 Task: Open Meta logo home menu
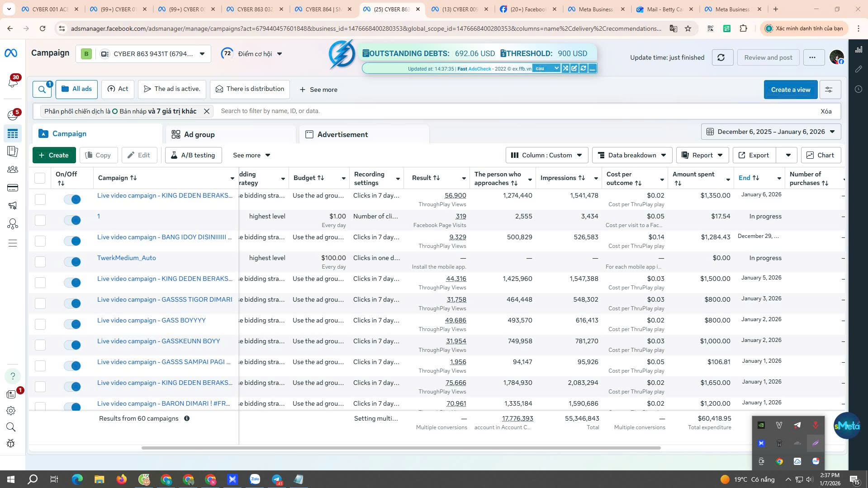point(11,53)
